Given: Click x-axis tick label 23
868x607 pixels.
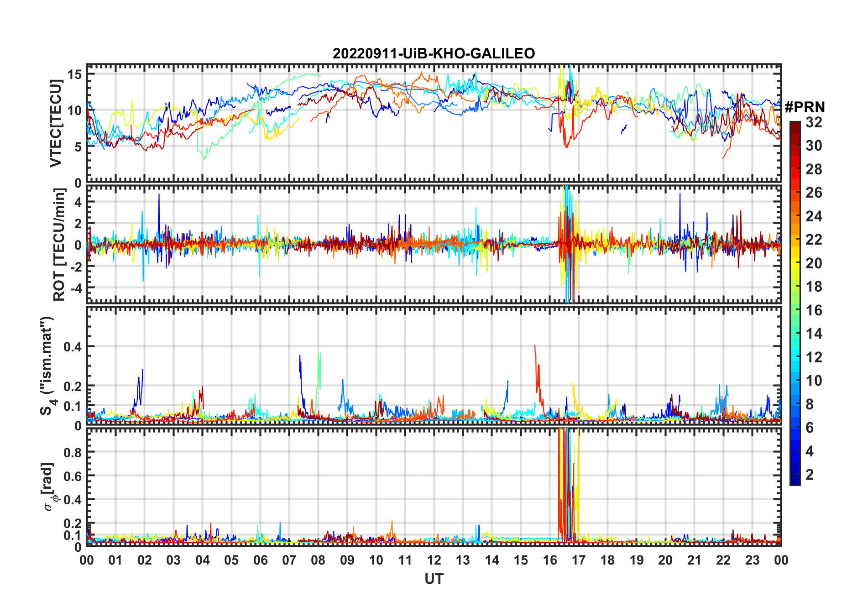Looking at the screenshot, I should 752,560.
